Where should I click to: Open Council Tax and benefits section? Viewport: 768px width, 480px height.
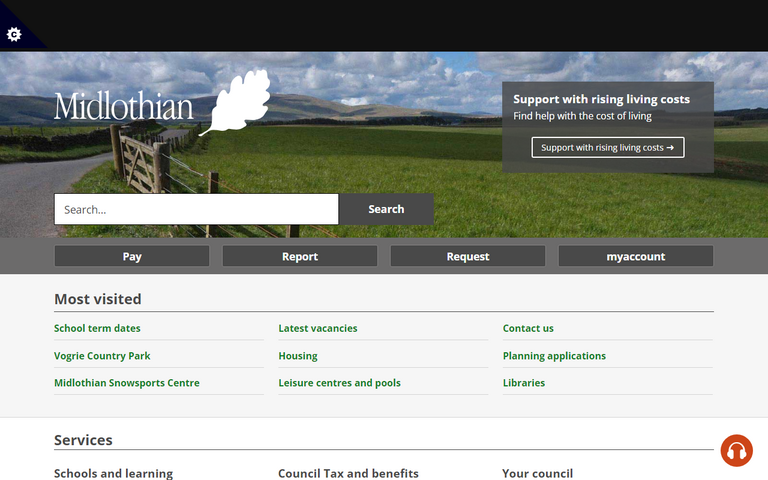click(x=348, y=473)
